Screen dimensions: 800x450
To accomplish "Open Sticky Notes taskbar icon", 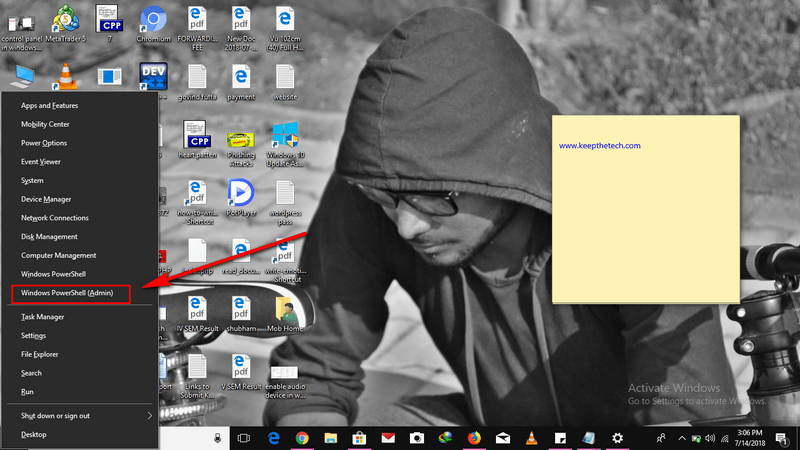I will point(560,438).
